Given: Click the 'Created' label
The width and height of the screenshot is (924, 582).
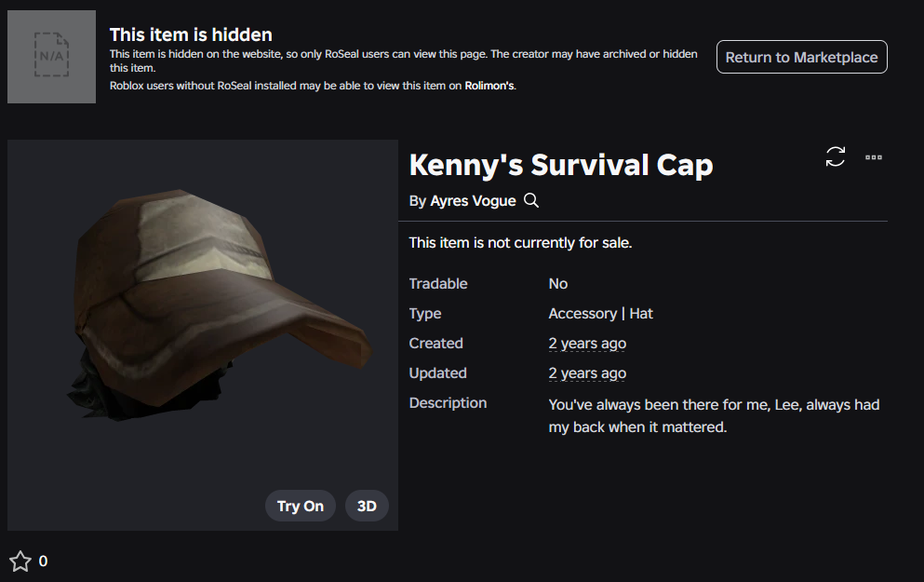Looking at the screenshot, I should click(x=436, y=344).
